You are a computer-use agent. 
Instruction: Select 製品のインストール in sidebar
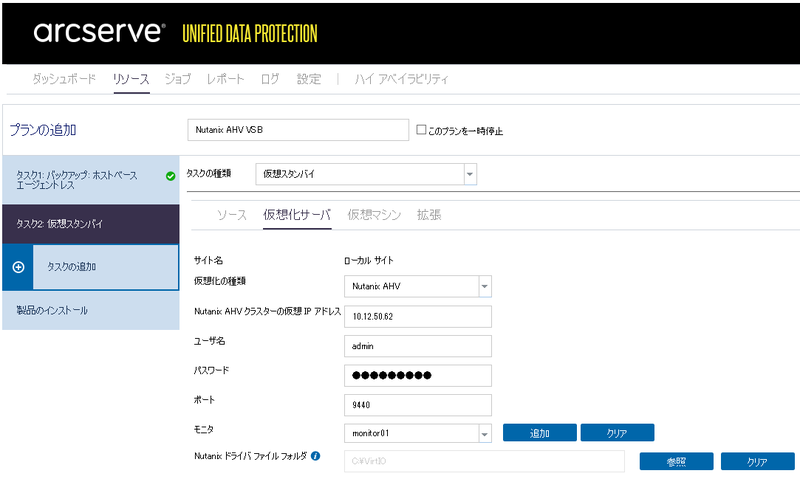pos(91,310)
